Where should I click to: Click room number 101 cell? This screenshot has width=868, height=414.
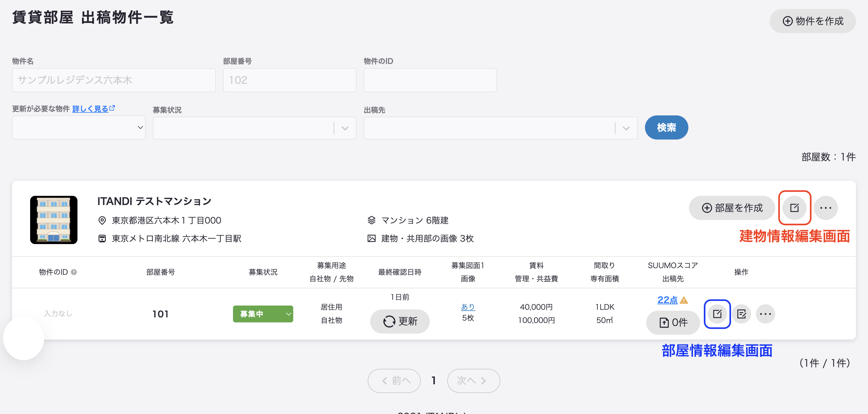[160, 314]
